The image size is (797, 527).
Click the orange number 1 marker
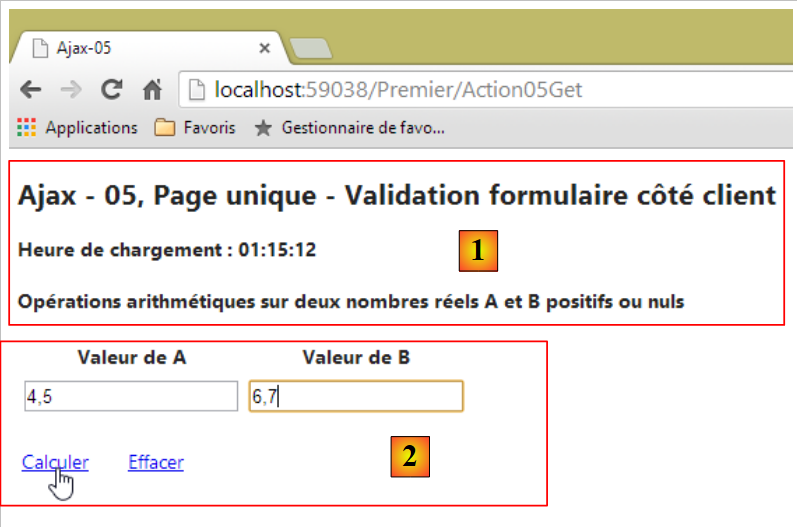[x=478, y=251]
